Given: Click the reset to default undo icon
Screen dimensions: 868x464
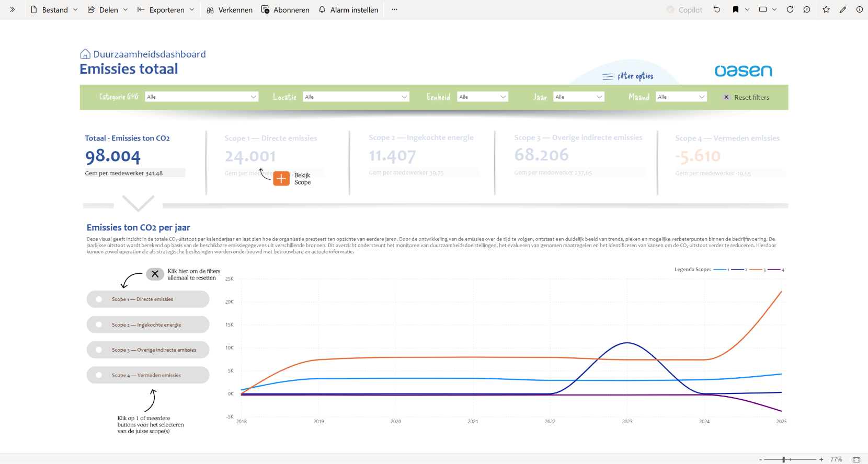Looking at the screenshot, I should [717, 9].
